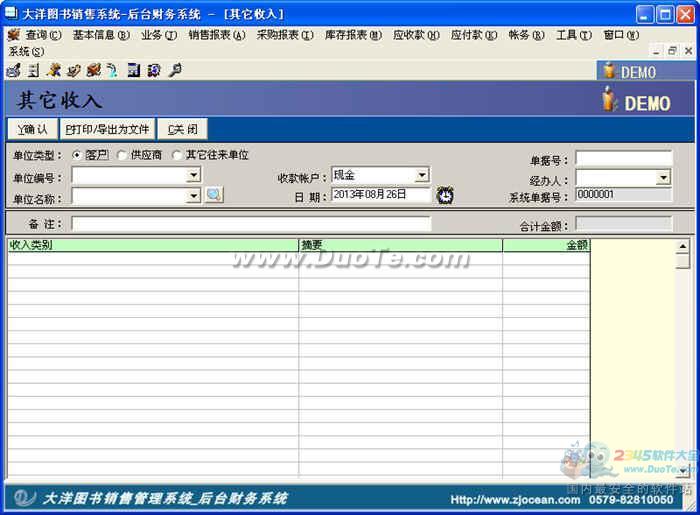Click the application icon in the title bar

pyautogui.click(x=11, y=13)
